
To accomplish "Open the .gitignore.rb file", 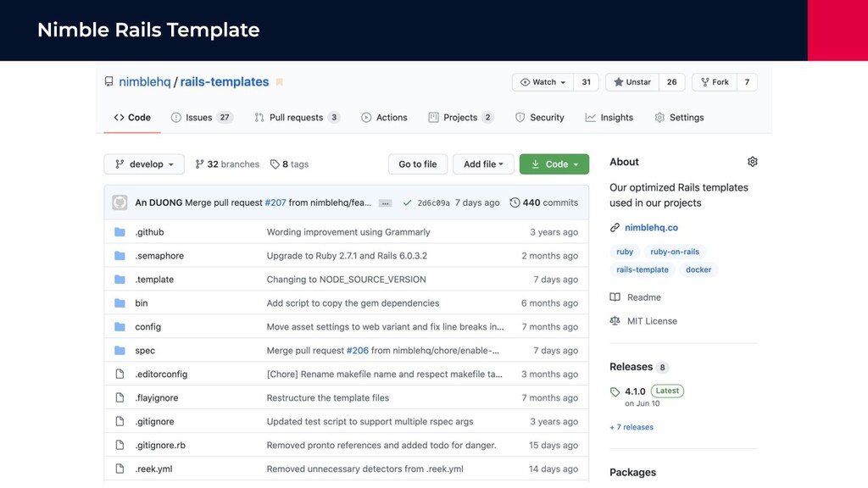I will click(160, 446).
